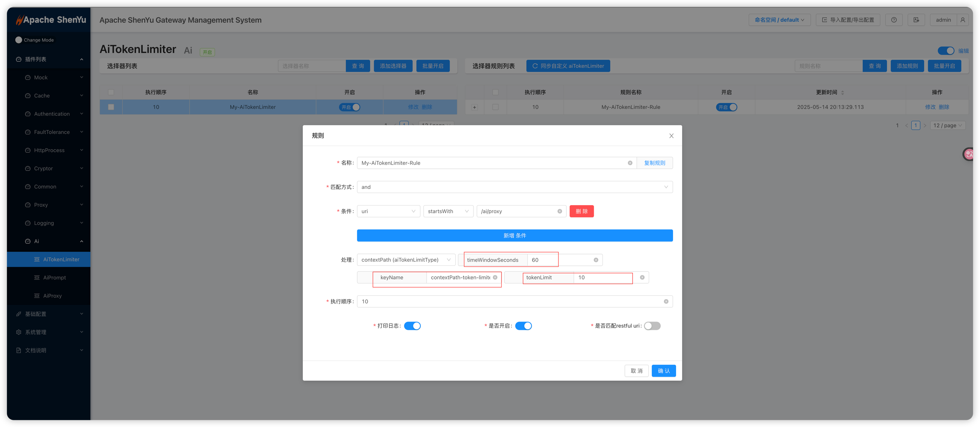
Task: Open the contextPath aiTokenLimitType dropdown
Action: point(406,260)
